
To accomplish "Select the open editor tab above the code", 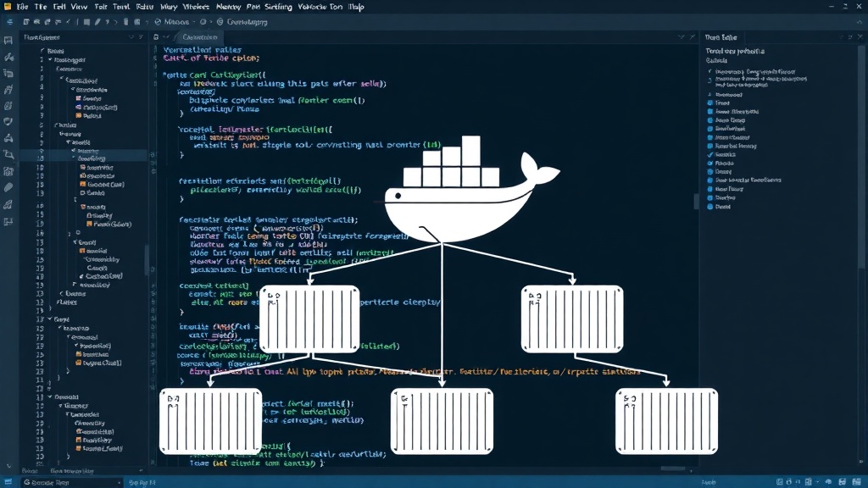I will click(x=199, y=37).
